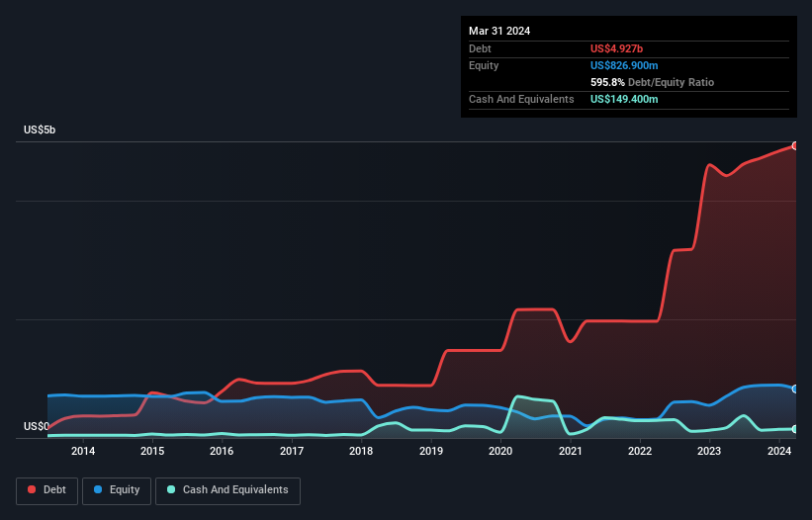Viewport: 812px width, 520px height.
Task: Click the Equity row label in tooltip
Action: pyautogui.click(x=484, y=65)
